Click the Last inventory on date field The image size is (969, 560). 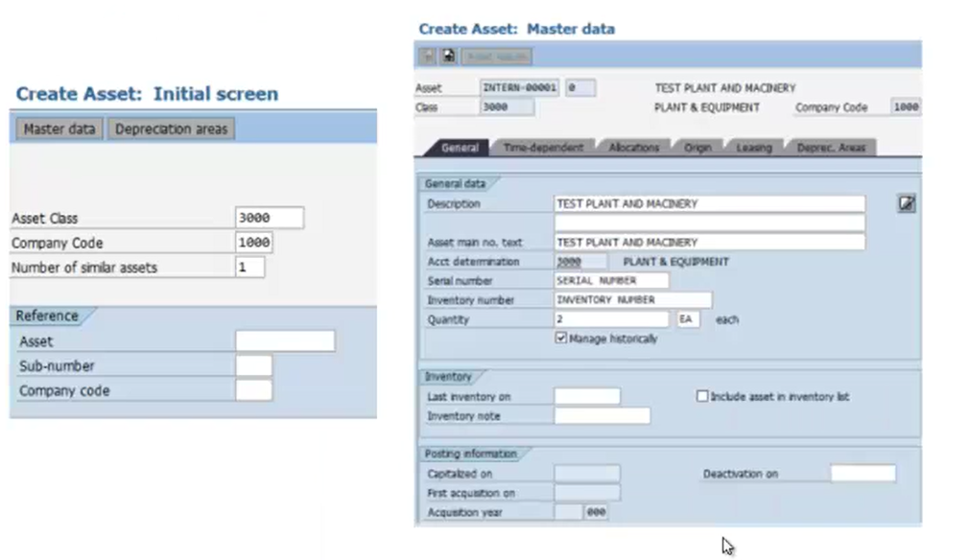587,396
